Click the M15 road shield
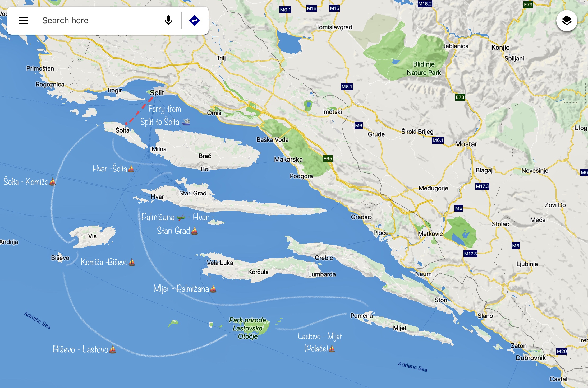This screenshot has width=588, height=388. point(334,8)
